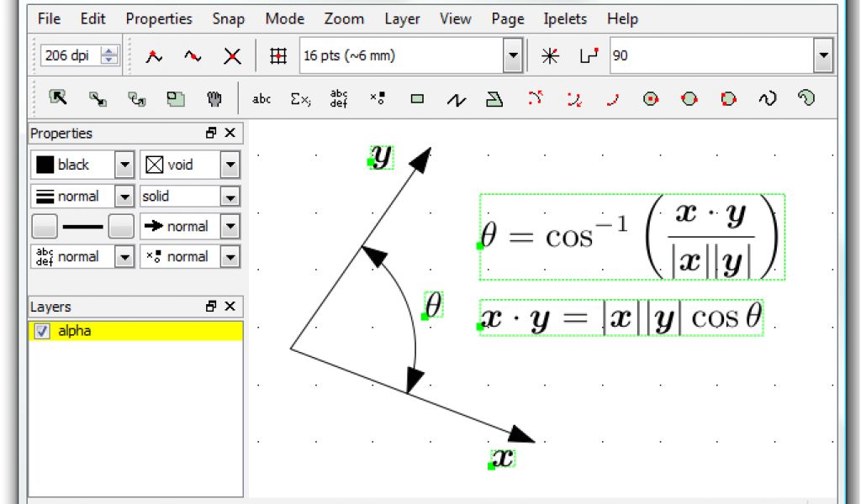Activate the select objects arrow tool
Viewport: 861px width, 504px height.
58,98
